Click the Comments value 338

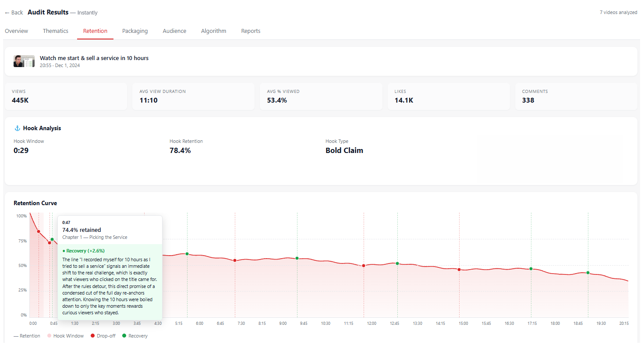coord(528,100)
